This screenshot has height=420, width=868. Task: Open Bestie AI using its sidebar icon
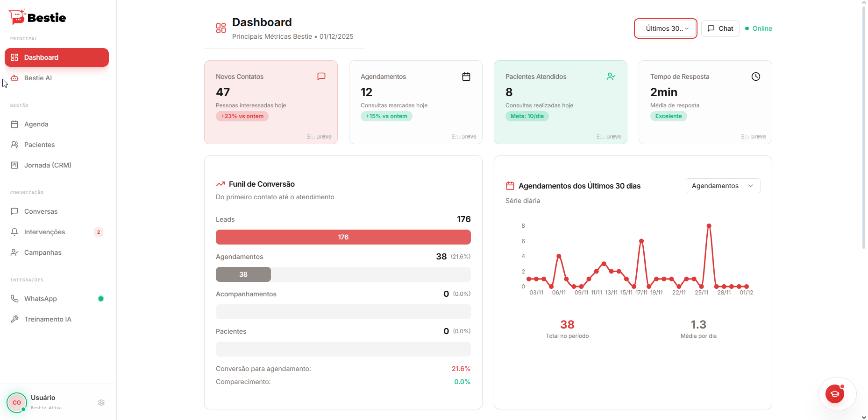14,78
